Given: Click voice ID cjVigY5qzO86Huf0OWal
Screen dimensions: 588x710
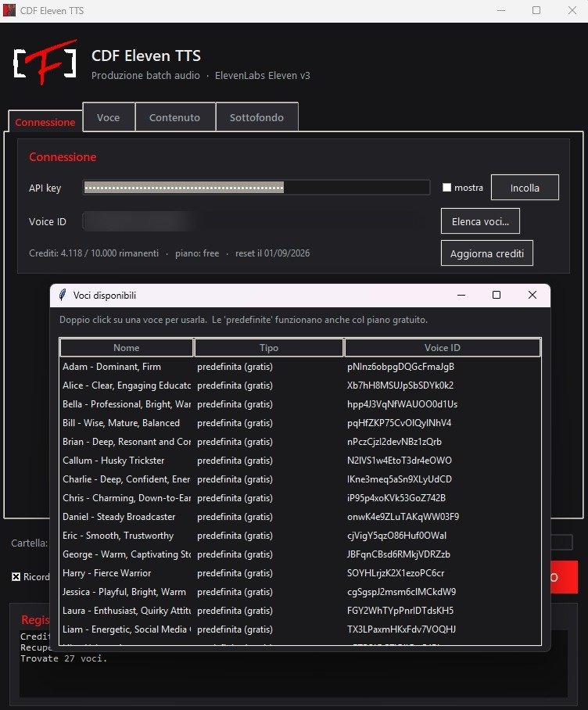Looking at the screenshot, I should pos(396,536).
